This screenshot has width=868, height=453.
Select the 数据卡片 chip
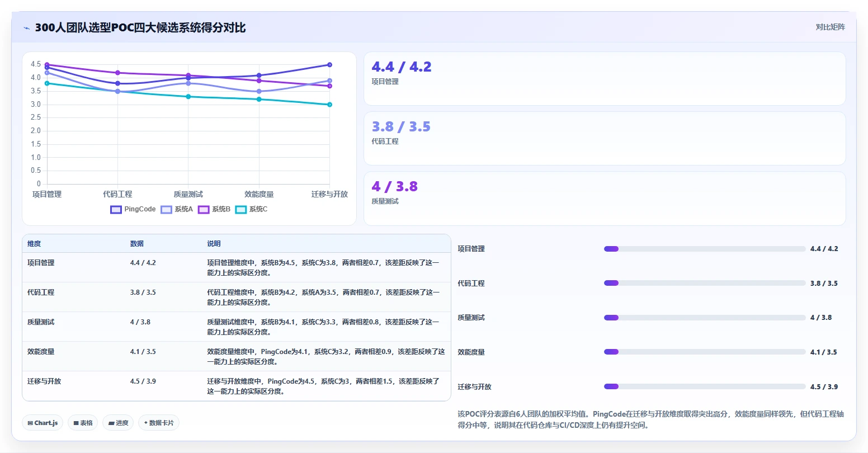click(159, 423)
